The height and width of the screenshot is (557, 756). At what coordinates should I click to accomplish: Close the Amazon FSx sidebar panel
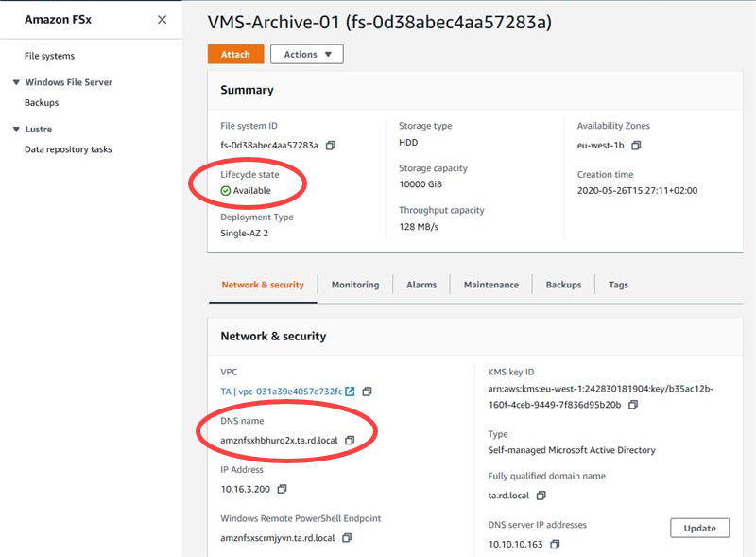[162, 20]
